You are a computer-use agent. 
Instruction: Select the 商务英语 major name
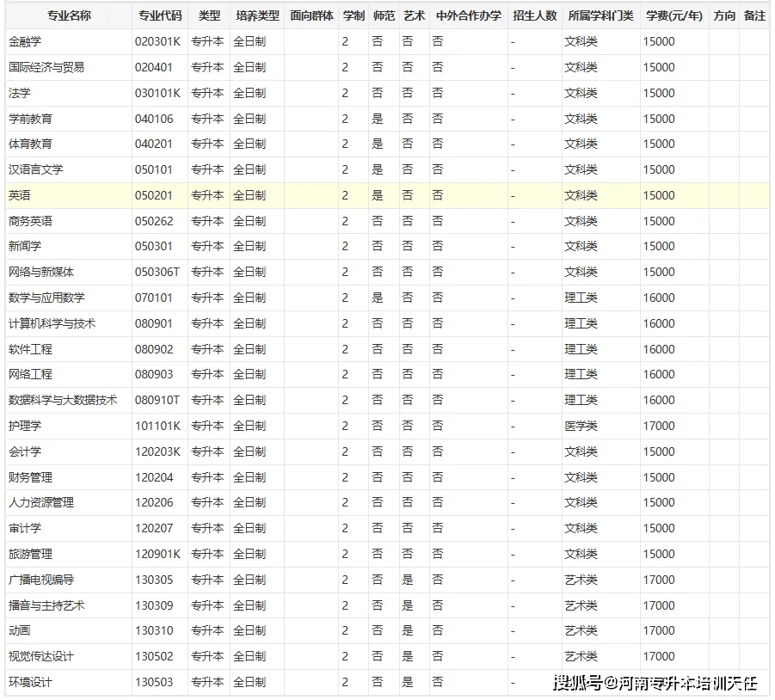[x=30, y=221]
